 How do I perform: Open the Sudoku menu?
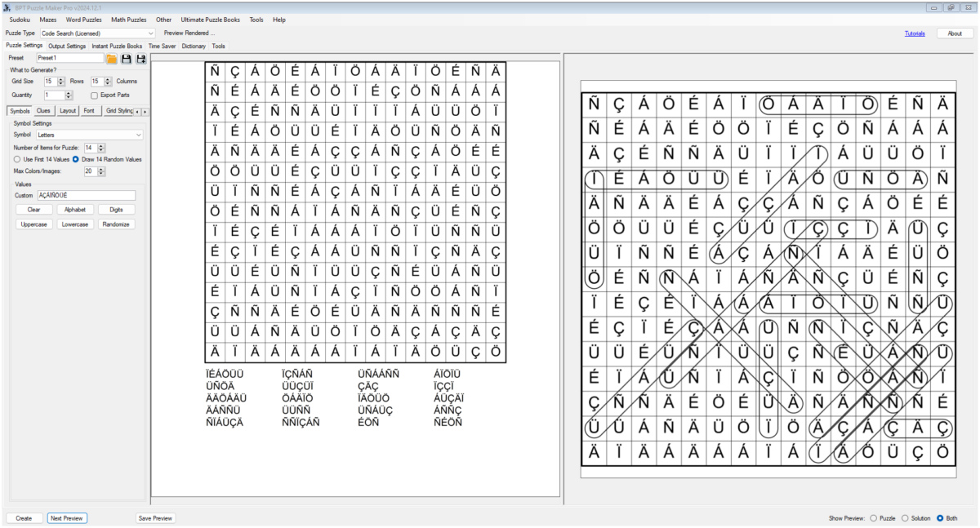click(20, 19)
